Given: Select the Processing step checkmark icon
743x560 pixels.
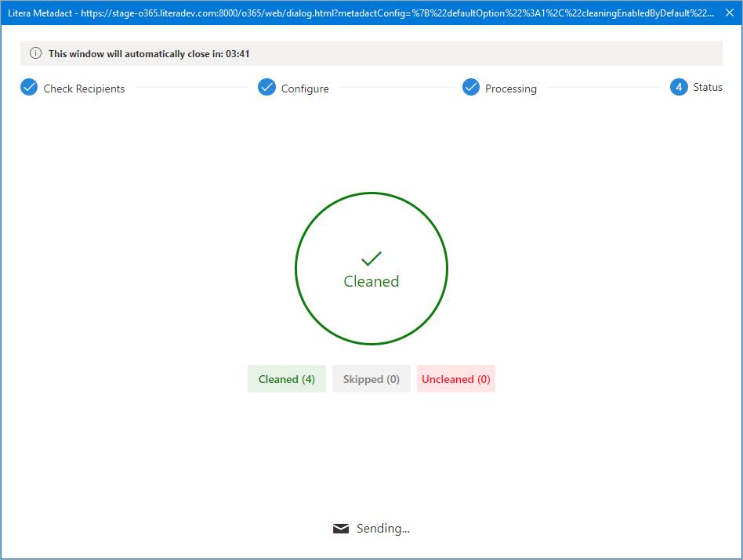Looking at the screenshot, I should (x=471, y=87).
